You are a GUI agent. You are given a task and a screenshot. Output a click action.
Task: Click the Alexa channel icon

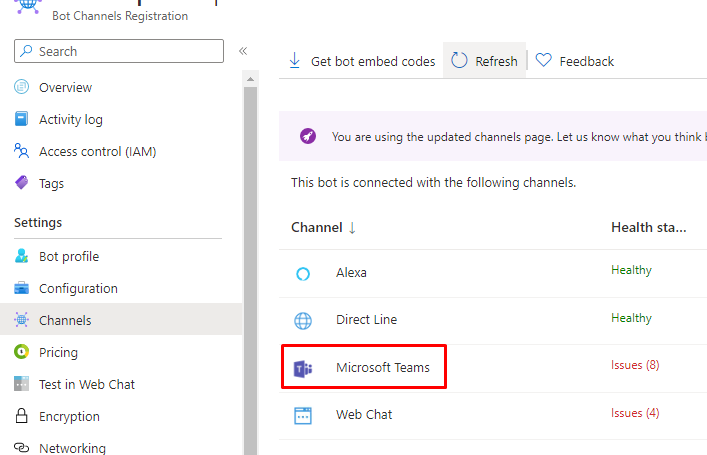pos(303,274)
